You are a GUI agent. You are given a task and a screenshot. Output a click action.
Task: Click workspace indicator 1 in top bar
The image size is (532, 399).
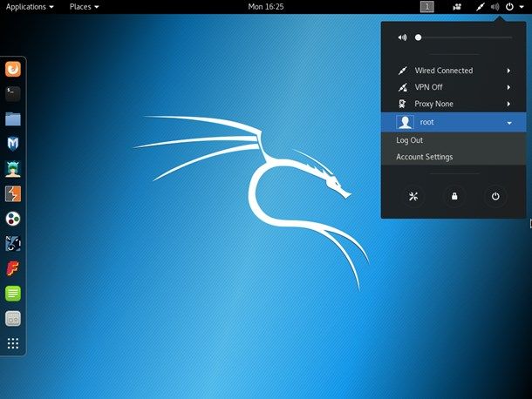[x=426, y=6]
